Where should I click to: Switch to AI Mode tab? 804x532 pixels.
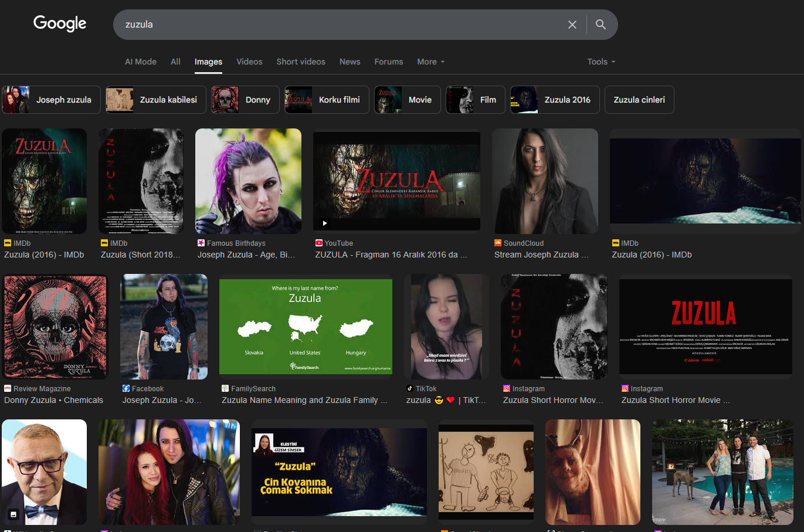pos(141,62)
